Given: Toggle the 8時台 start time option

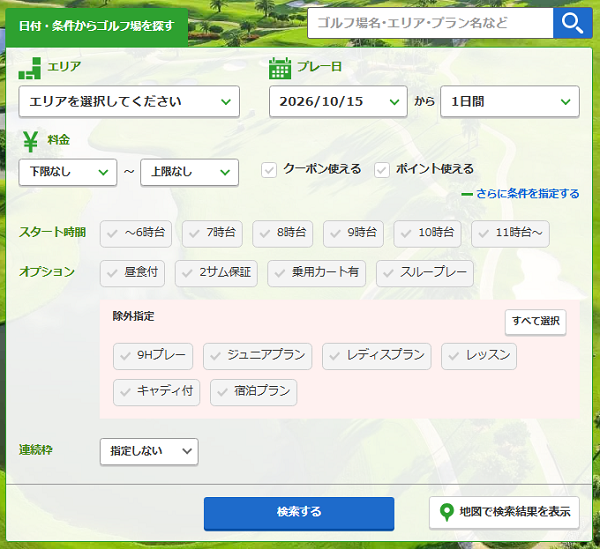Looking at the screenshot, I should (282, 234).
